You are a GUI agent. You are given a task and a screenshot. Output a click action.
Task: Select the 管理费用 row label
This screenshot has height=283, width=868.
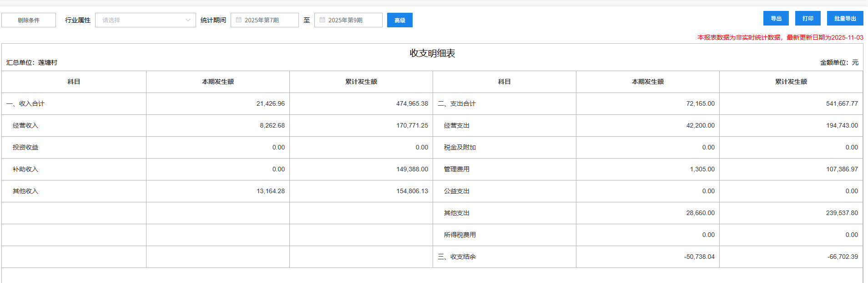[456, 169]
